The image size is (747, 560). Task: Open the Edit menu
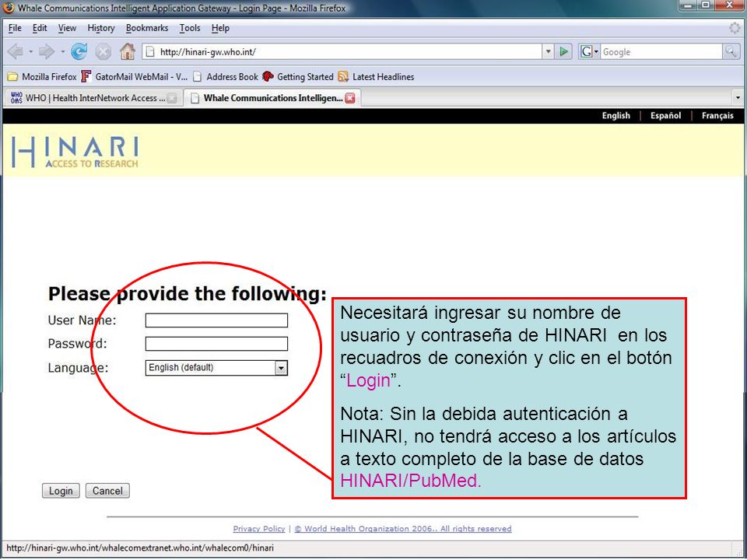pyautogui.click(x=40, y=28)
